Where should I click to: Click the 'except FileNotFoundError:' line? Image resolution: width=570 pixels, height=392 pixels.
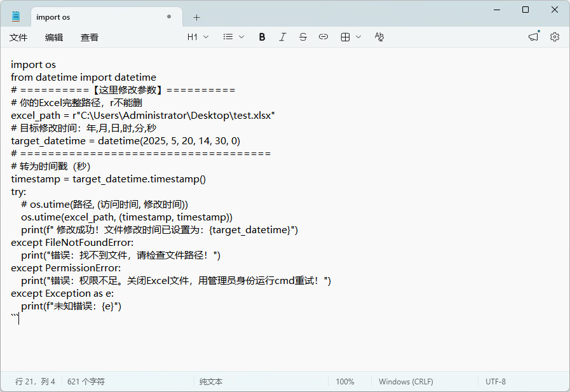click(x=72, y=243)
